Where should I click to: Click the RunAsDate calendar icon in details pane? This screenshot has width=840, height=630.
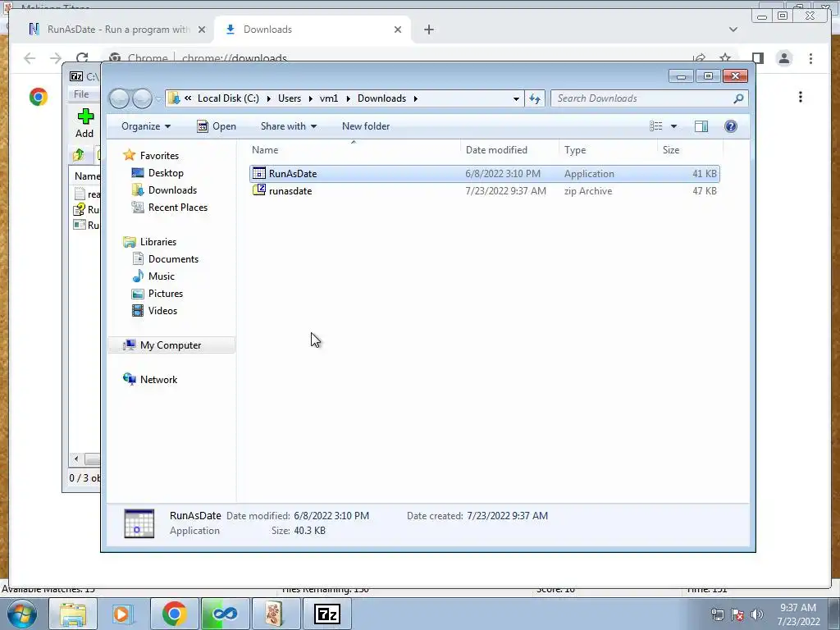(x=139, y=523)
